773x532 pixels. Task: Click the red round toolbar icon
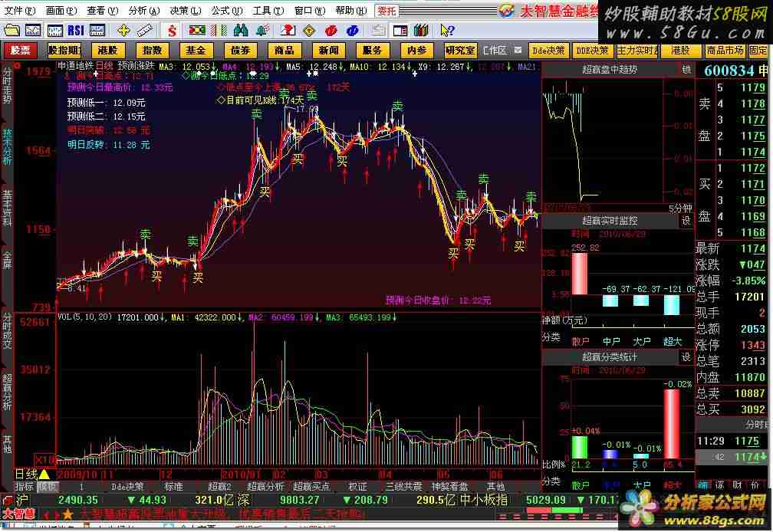tap(331, 31)
